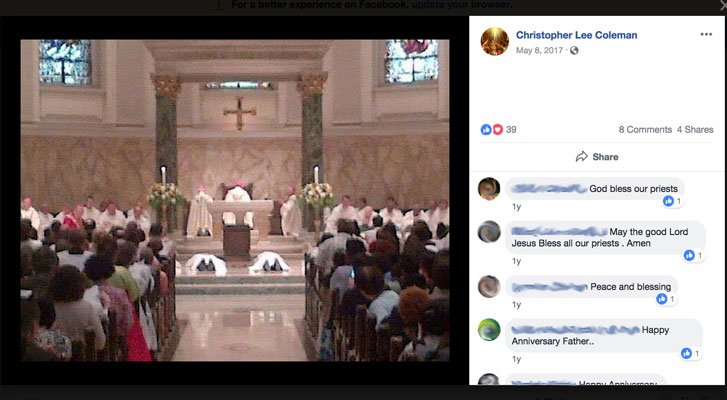The image size is (727, 400).
Task: View the 8 Comments list
Action: point(645,130)
